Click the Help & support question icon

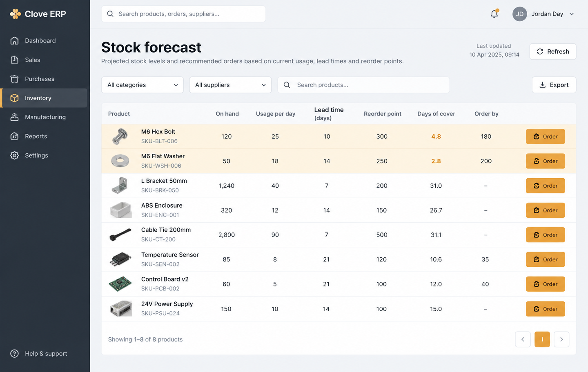[x=15, y=354]
